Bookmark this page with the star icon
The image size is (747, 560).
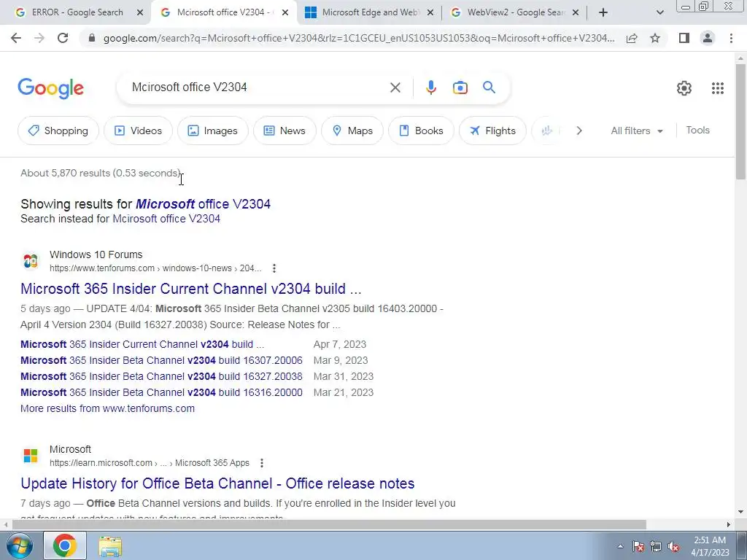coord(655,38)
